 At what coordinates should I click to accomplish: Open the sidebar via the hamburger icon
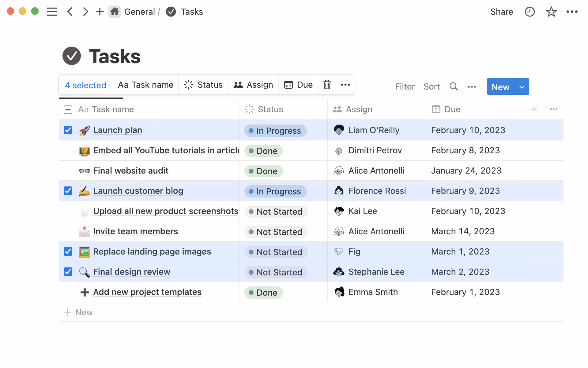52,12
